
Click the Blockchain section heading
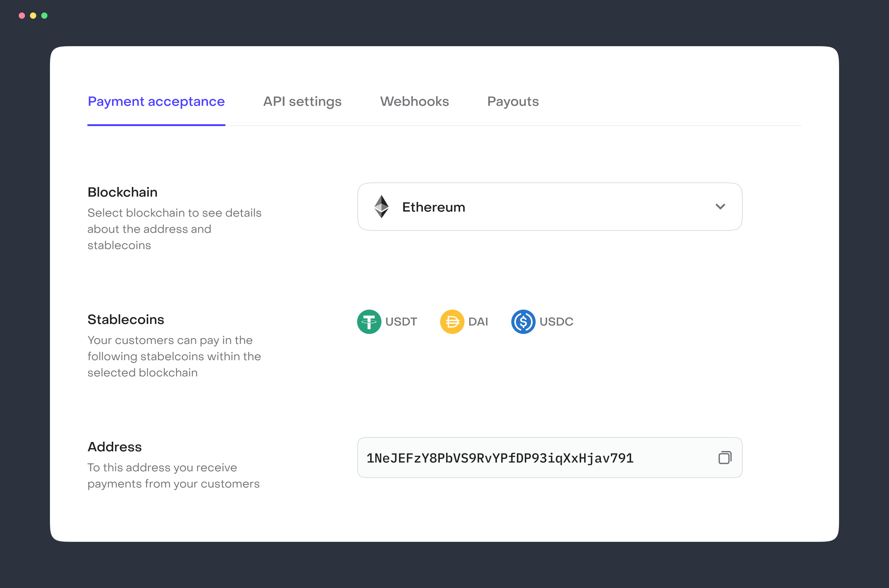click(x=122, y=192)
